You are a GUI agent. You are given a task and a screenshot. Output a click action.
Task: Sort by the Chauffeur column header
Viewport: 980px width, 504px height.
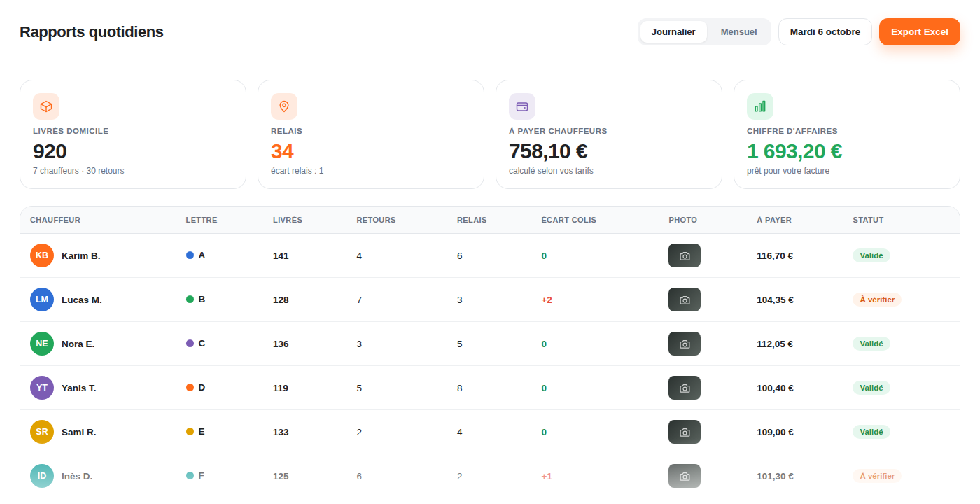[55, 220]
